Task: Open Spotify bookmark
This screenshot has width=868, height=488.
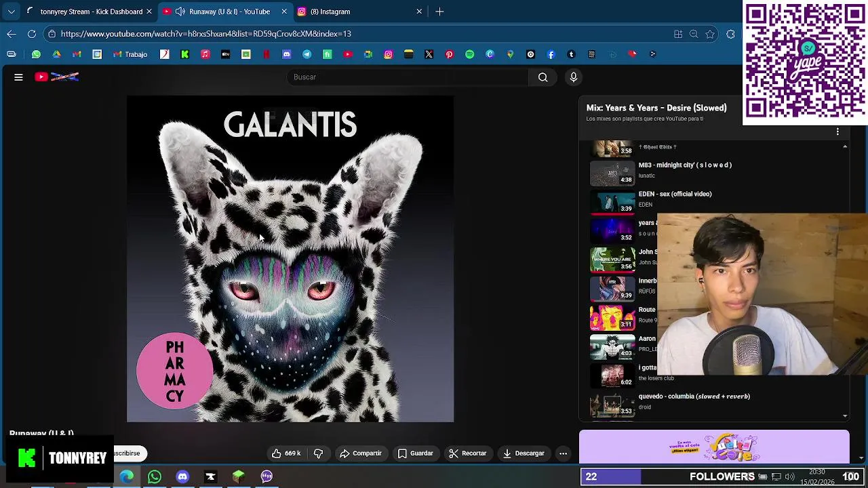Action: [x=469, y=54]
